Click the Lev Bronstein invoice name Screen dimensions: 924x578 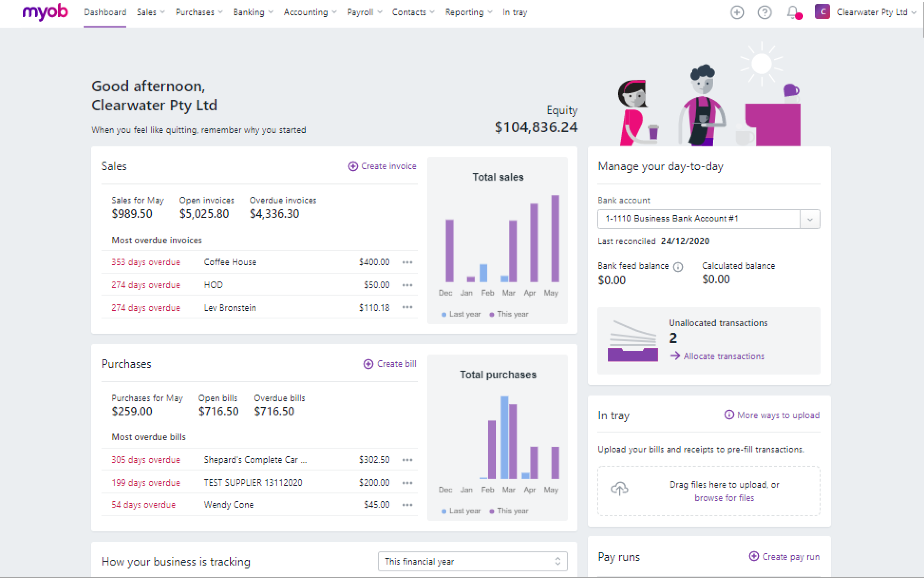(230, 308)
